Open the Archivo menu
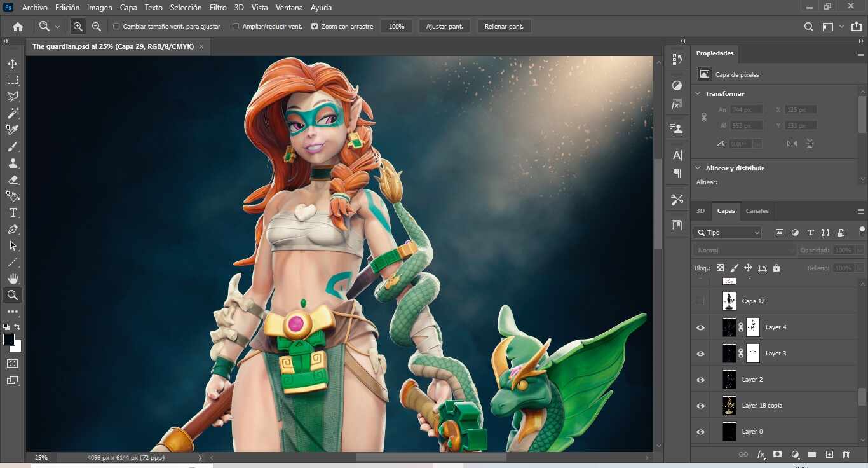This screenshot has height=468, width=868. point(34,8)
